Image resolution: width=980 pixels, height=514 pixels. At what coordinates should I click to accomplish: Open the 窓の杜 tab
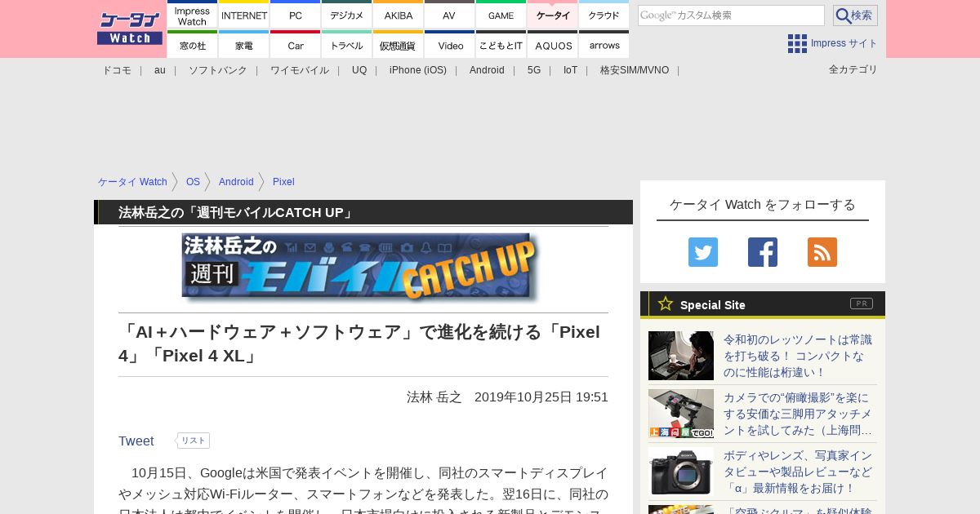click(x=193, y=45)
